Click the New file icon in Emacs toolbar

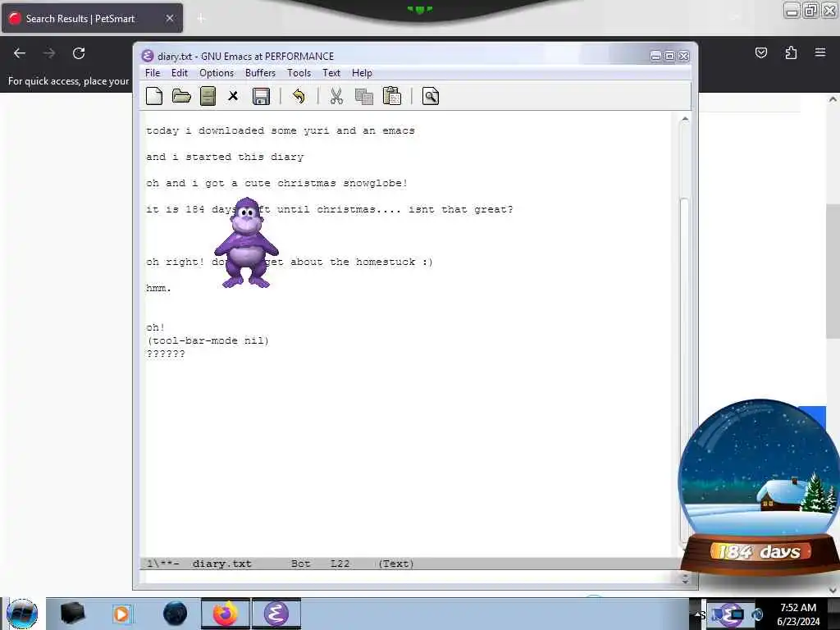(154, 97)
